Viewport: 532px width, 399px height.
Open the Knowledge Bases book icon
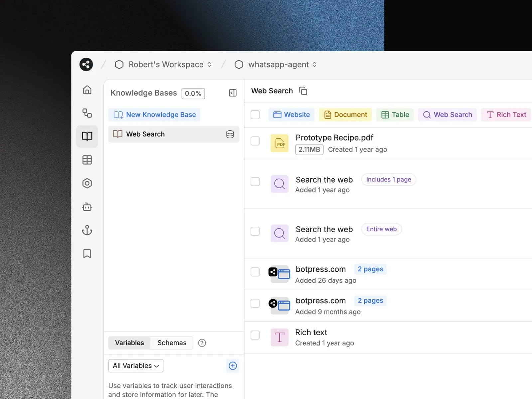tap(87, 136)
